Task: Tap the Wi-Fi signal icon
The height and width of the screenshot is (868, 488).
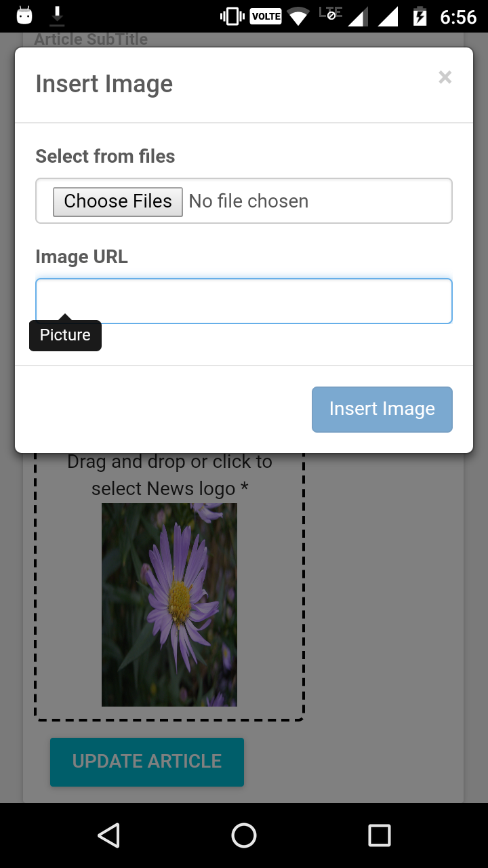Action: pyautogui.click(x=299, y=15)
